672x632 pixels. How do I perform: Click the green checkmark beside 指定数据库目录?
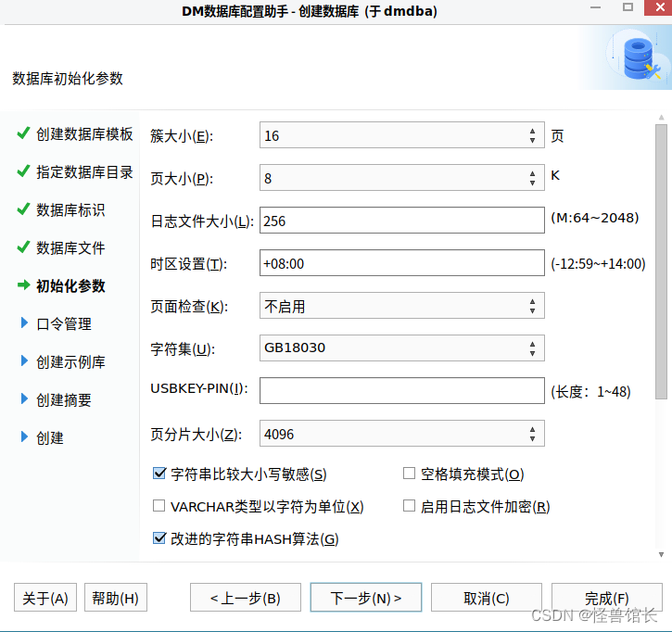point(23,171)
